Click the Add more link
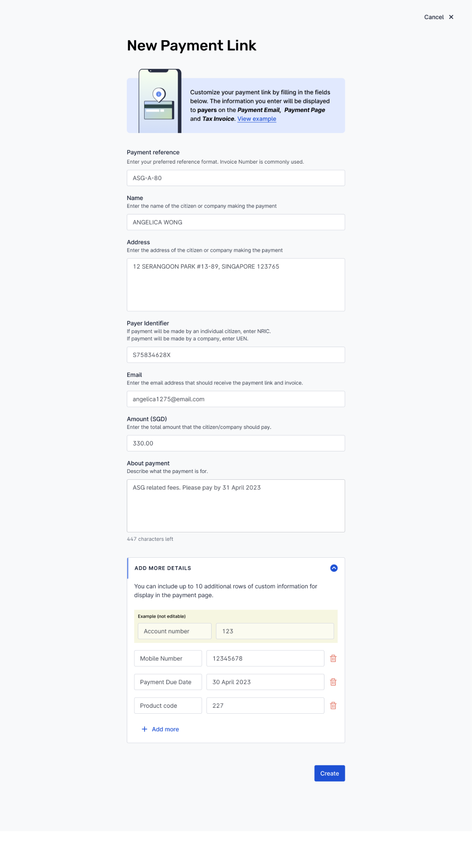This screenshot has width=472, height=868. pyautogui.click(x=165, y=729)
